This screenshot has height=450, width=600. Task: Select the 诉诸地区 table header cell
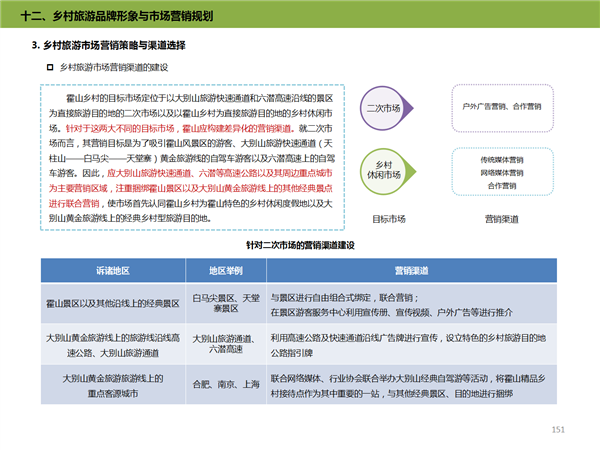point(112,270)
